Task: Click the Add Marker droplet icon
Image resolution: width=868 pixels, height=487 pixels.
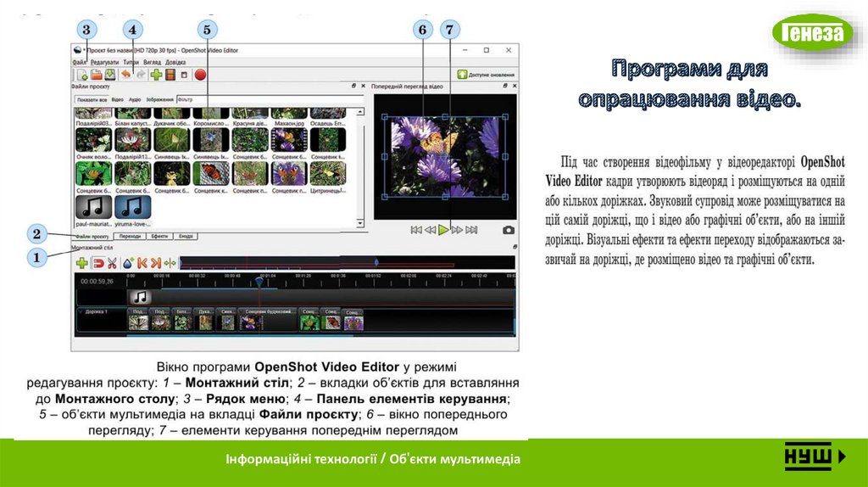Action: tap(128, 263)
